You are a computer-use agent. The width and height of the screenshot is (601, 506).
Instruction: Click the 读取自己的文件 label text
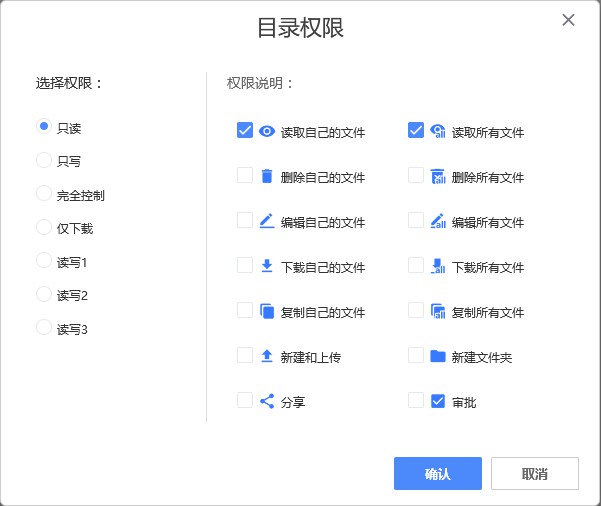click(x=323, y=133)
